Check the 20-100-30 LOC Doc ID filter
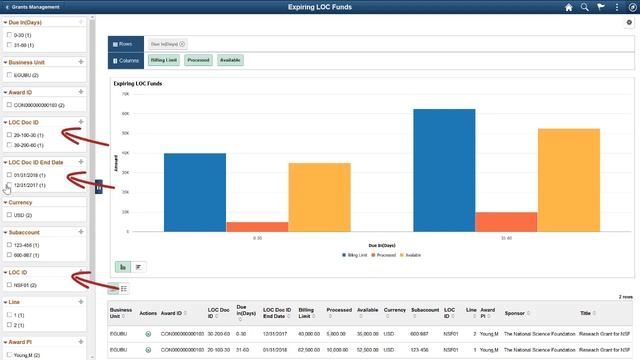The image size is (640, 360). pyautogui.click(x=9, y=135)
